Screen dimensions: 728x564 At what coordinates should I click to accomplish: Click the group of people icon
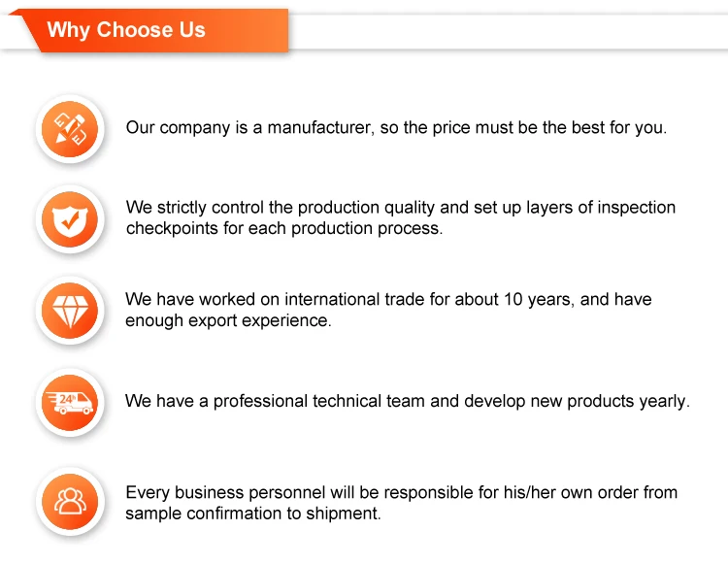coord(70,502)
